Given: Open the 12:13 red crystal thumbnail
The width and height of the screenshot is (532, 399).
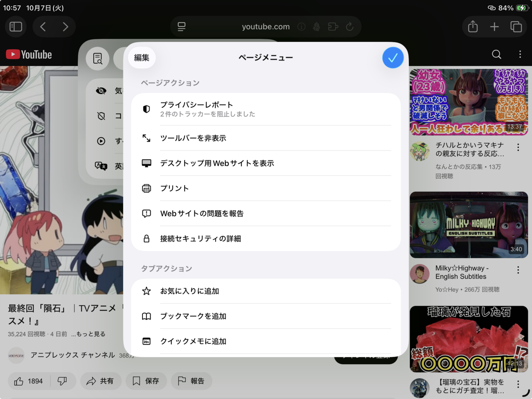Looking at the screenshot, I should 469,339.
